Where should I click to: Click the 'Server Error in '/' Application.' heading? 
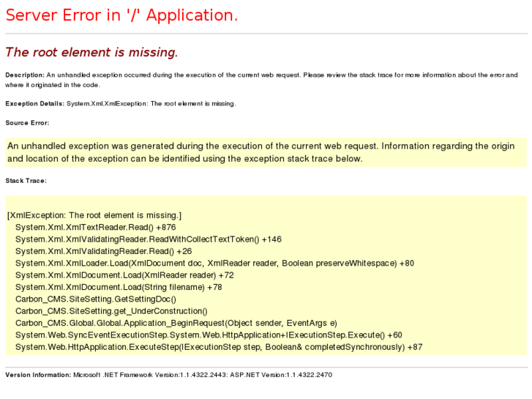121,15
